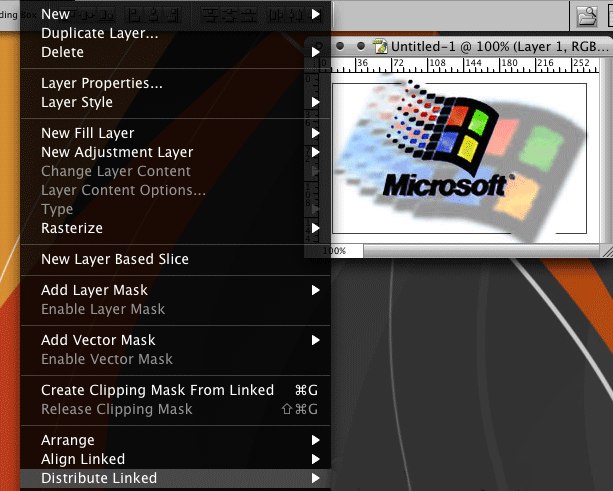Expand the Align Linked submenu
The image size is (613, 491).
pyautogui.click(x=175, y=459)
